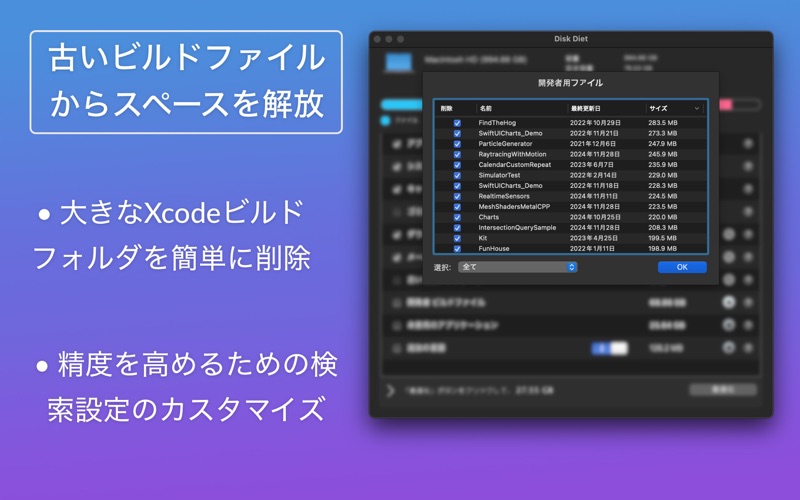Image resolution: width=800 pixels, height=500 pixels.
Task: Select the IntersectionQuerySample file name
Action: [x=517, y=228]
